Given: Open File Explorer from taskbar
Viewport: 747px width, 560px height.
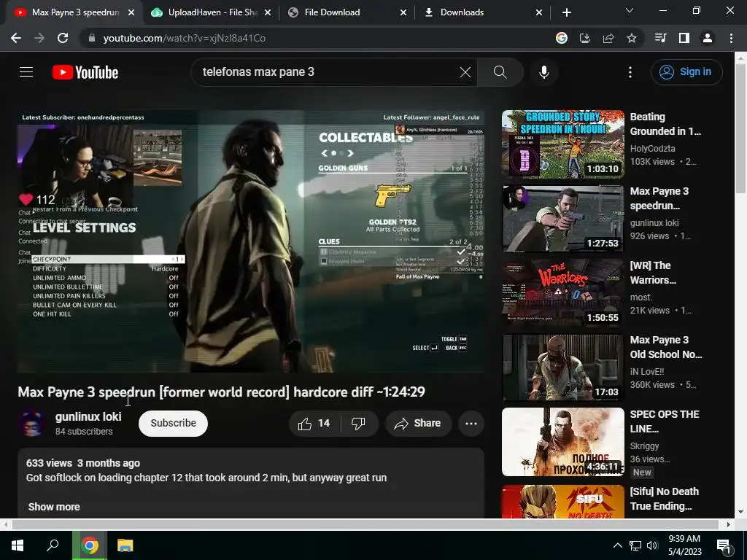Looking at the screenshot, I should pos(125,545).
